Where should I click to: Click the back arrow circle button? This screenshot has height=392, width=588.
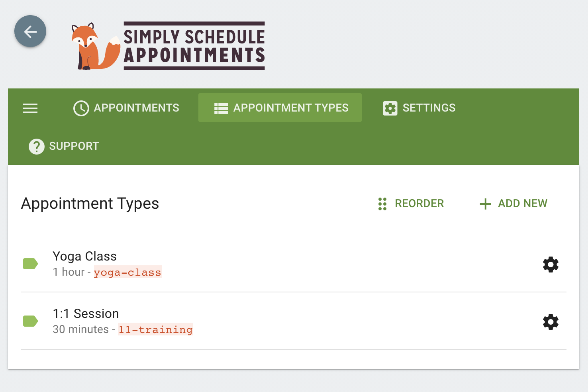click(x=30, y=31)
